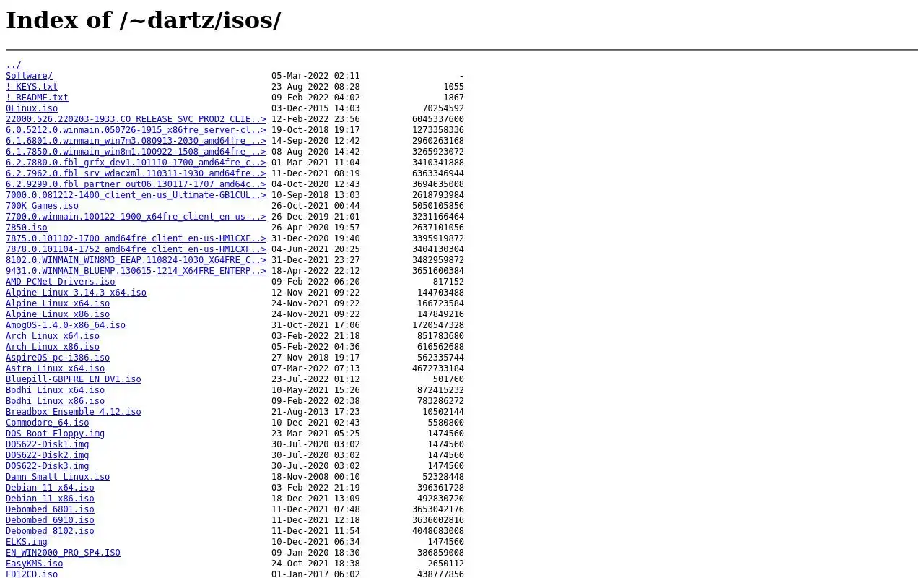Click the 'Index of /~dartz/isos/' heading

click(144, 20)
